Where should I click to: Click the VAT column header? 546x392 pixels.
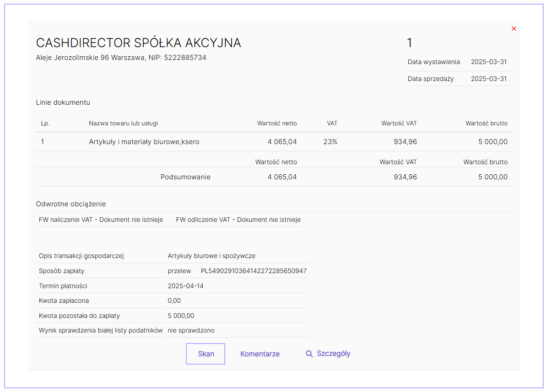pyautogui.click(x=332, y=123)
